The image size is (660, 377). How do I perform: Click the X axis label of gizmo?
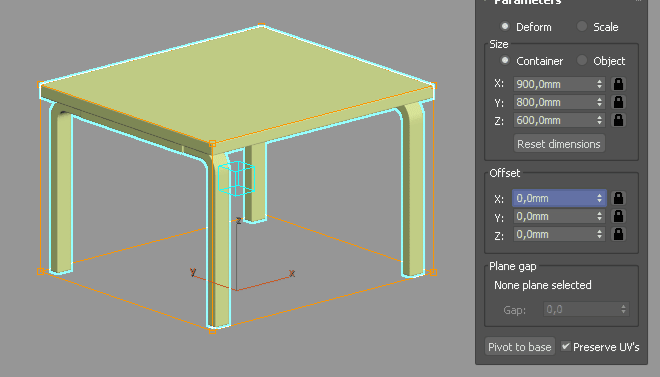tap(292, 273)
